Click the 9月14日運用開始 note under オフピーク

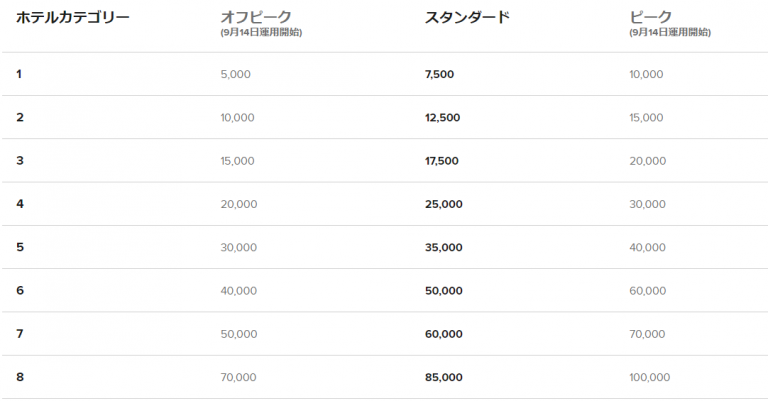pyautogui.click(x=262, y=33)
